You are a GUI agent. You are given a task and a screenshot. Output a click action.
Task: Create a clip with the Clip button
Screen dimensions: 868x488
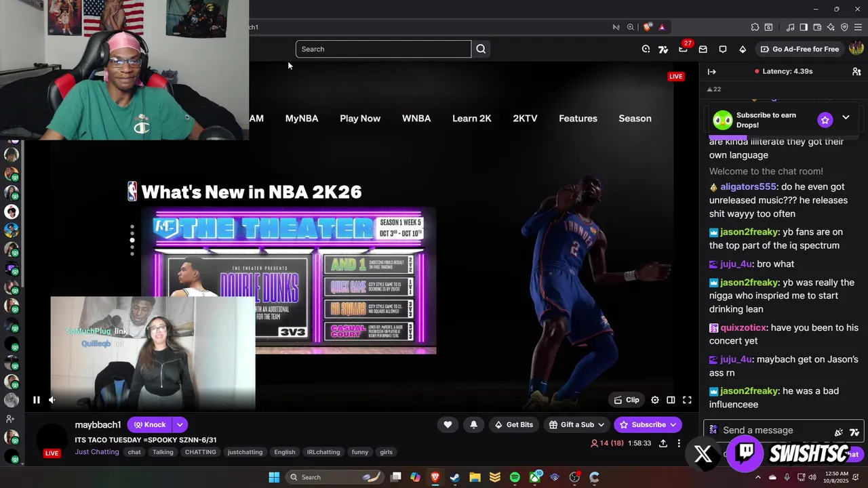pos(627,400)
